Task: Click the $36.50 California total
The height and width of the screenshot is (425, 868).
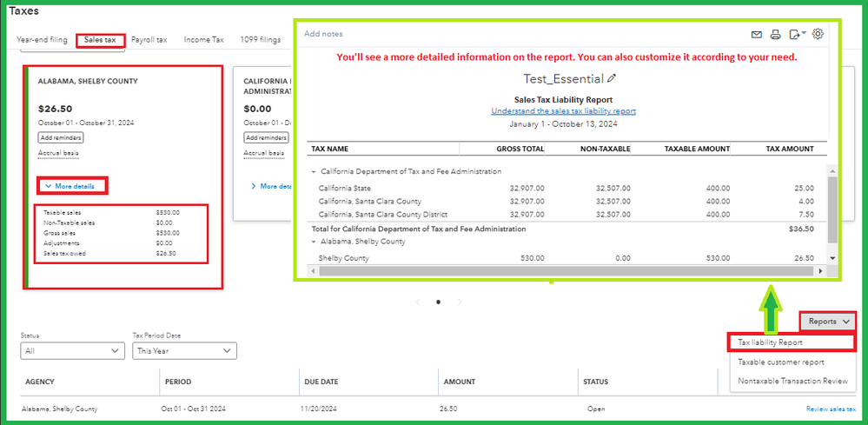Action: point(801,229)
